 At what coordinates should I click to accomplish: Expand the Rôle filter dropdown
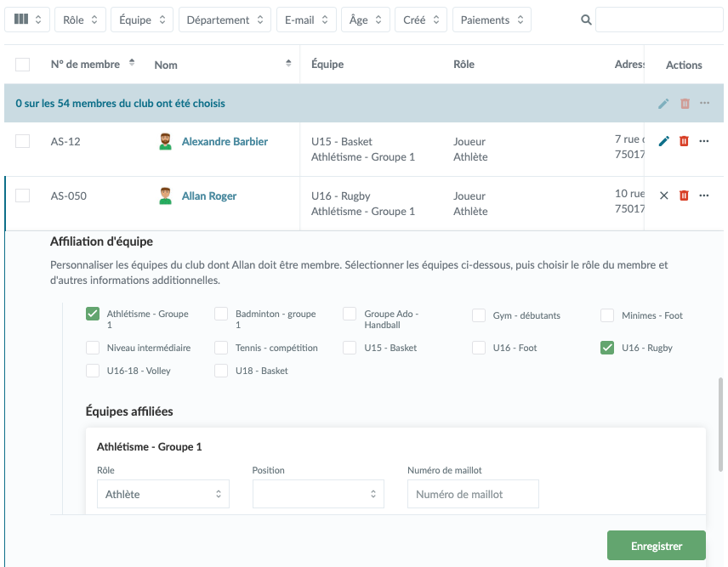tap(80, 20)
